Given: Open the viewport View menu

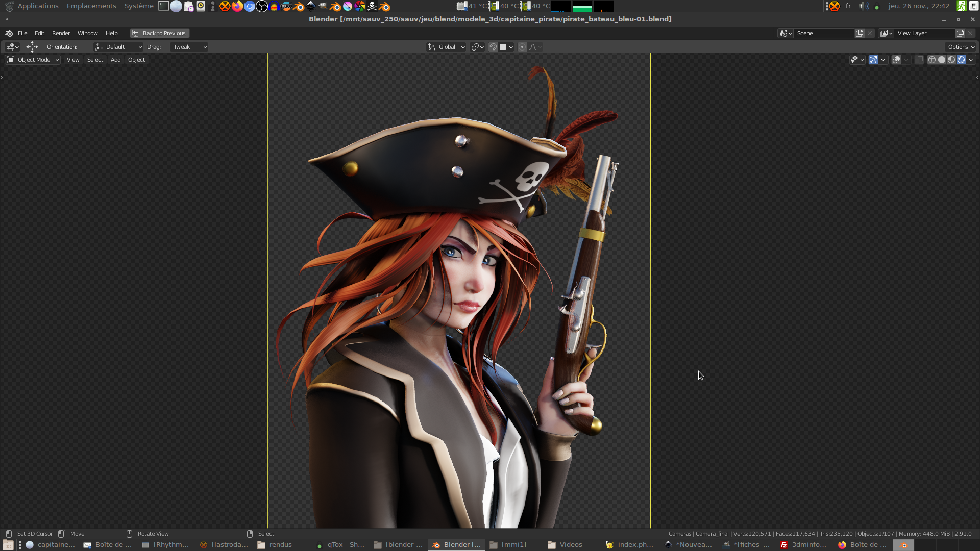Looking at the screenshot, I should pyautogui.click(x=73, y=60).
